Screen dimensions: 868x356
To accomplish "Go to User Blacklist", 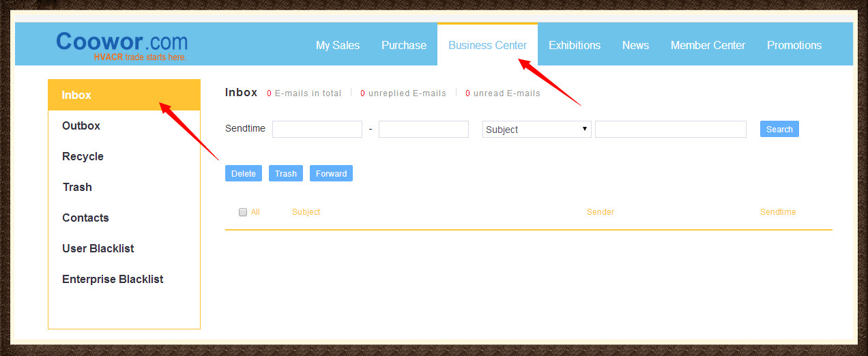I will pos(98,248).
